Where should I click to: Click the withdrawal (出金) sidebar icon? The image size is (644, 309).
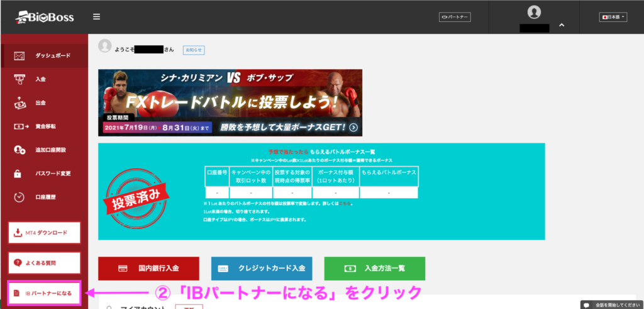pyautogui.click(x=19, y=103)
